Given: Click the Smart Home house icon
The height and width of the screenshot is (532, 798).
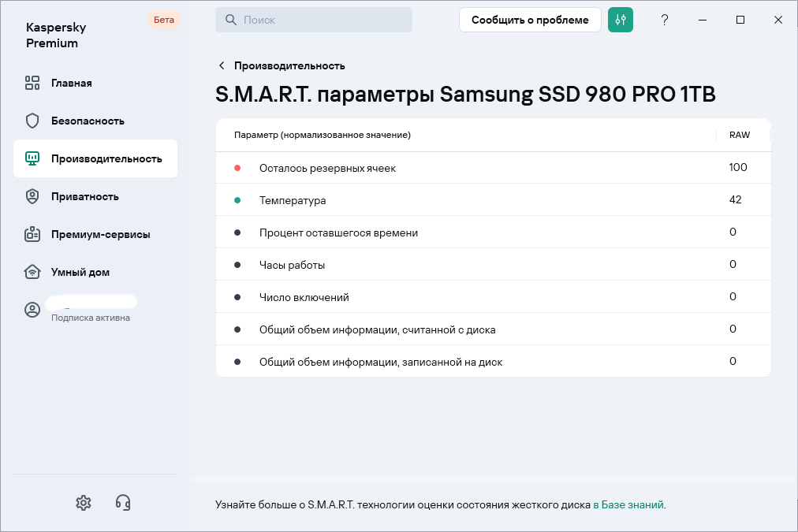Looking at the screenshot, I should (x=32, y=272).
